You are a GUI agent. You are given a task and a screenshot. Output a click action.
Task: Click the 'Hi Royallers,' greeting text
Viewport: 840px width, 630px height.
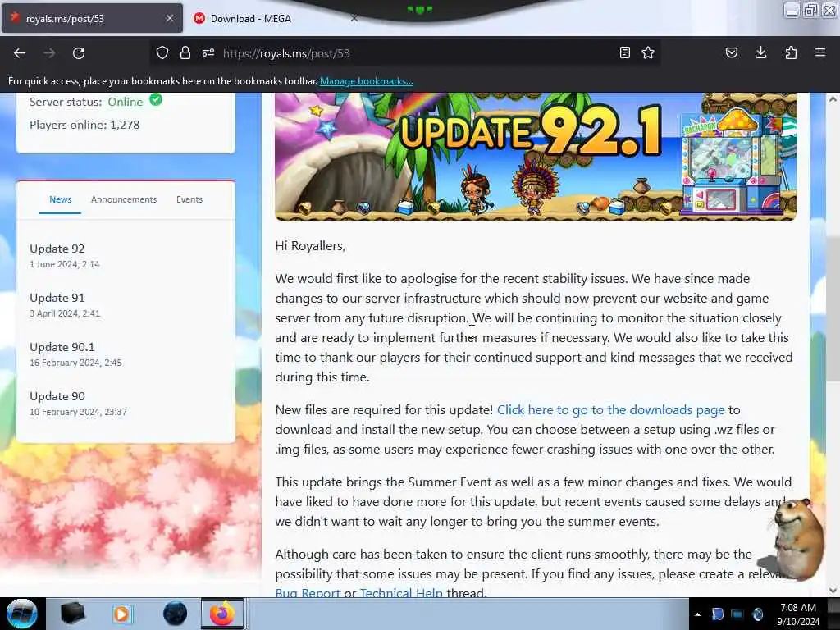[310, 246]
